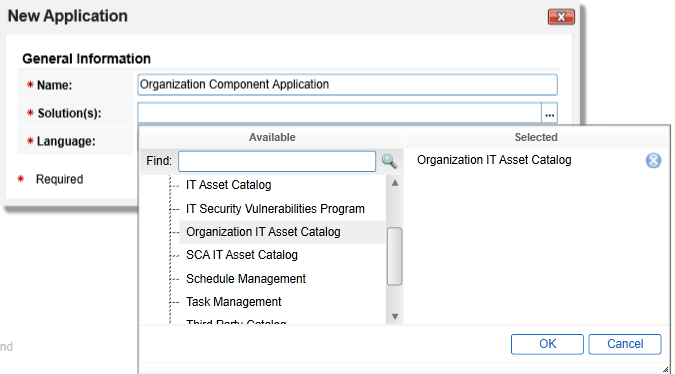Image resolution: width=675 pixels, height=374 pixels.
Task: Pick Schedule Management from the list
Action: 246,279
